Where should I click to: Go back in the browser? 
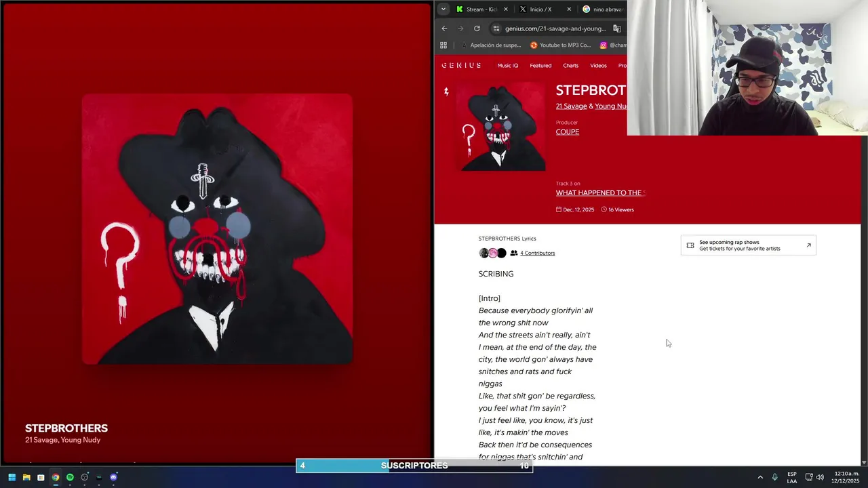pos(444,28)
